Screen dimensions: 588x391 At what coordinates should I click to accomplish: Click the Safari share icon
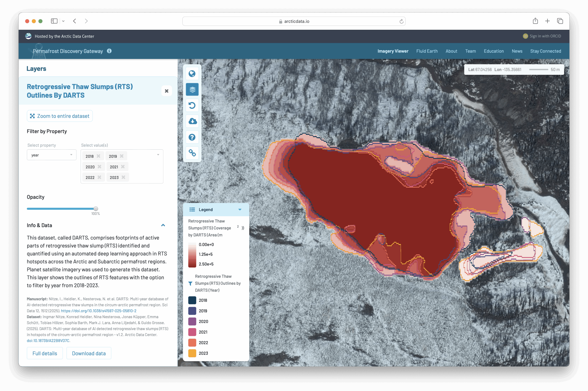[535, 21]
